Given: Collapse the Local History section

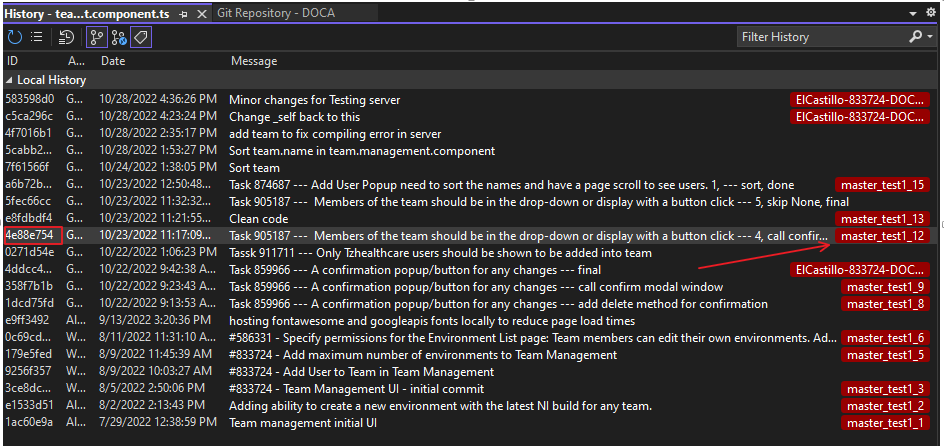Looking at the screenshot, I should [10, 80].
